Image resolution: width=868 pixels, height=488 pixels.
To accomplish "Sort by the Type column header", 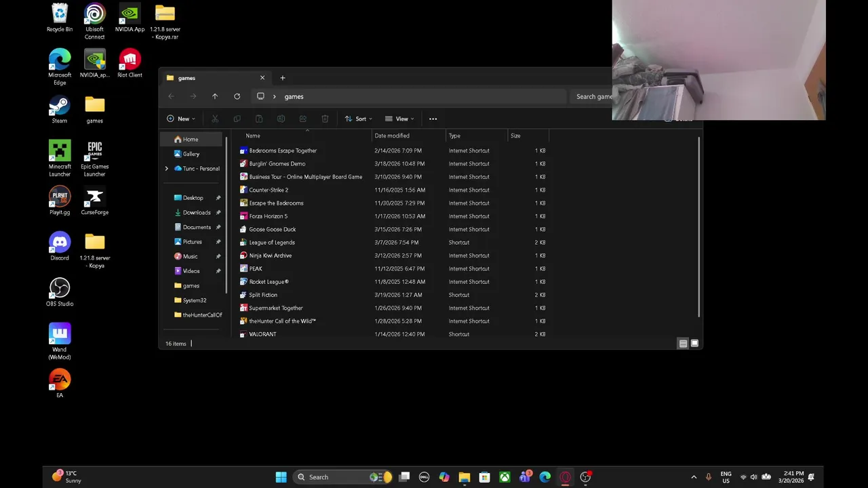I will [x=477, y=136].
